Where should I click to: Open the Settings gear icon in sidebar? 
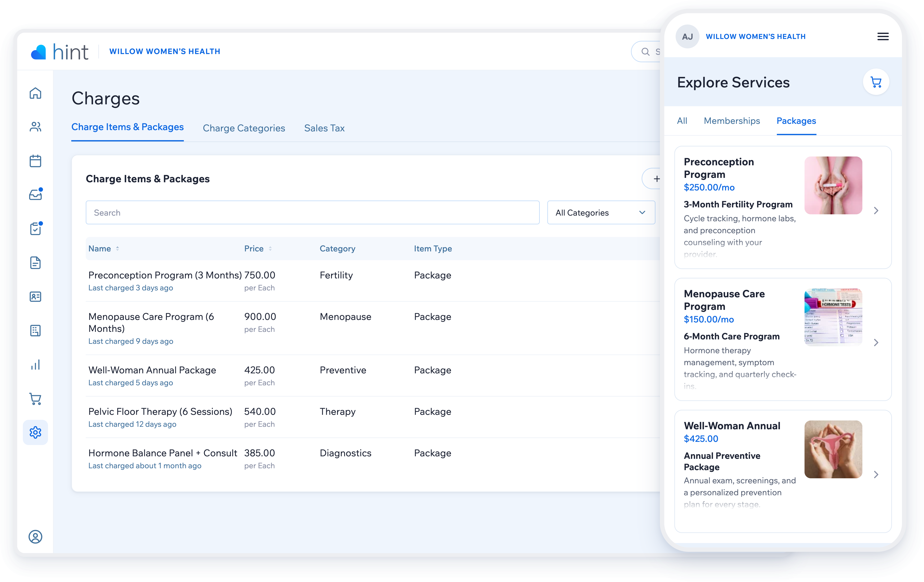tap(35, 432)
